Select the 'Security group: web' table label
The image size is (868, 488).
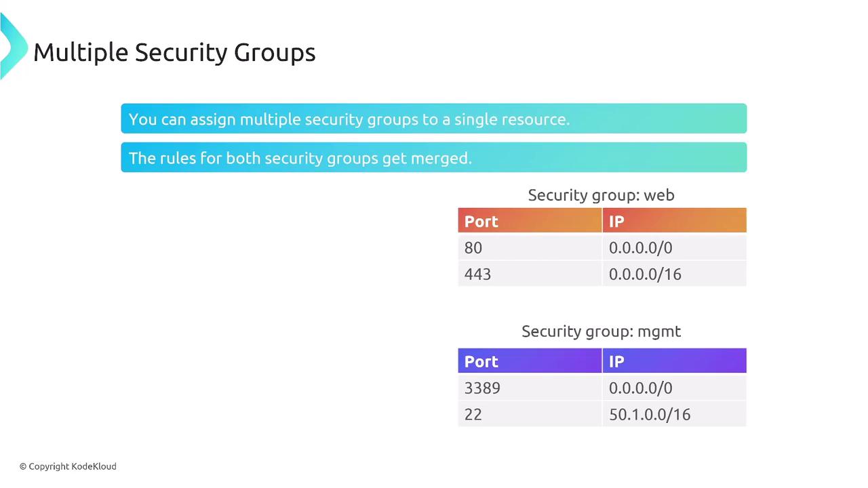(x=601, y=195)
